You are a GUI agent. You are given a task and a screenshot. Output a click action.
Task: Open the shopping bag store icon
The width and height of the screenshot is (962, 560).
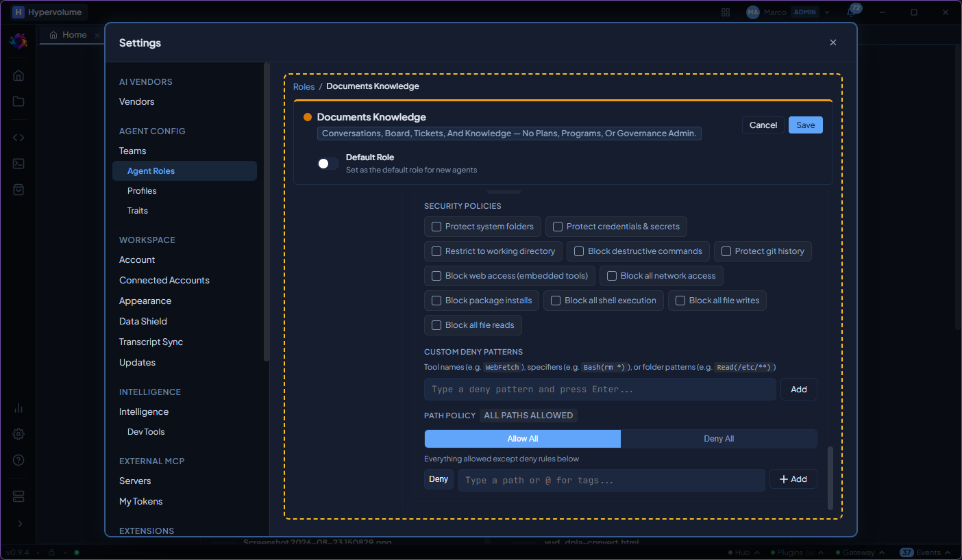point(18,190)
